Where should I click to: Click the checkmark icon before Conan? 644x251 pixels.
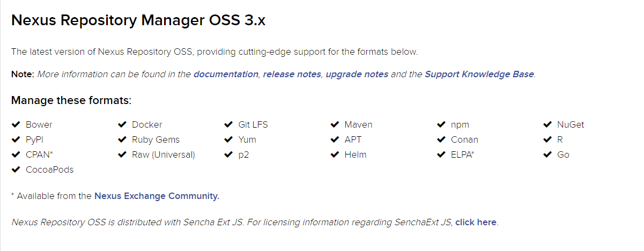tap(441, 139)
